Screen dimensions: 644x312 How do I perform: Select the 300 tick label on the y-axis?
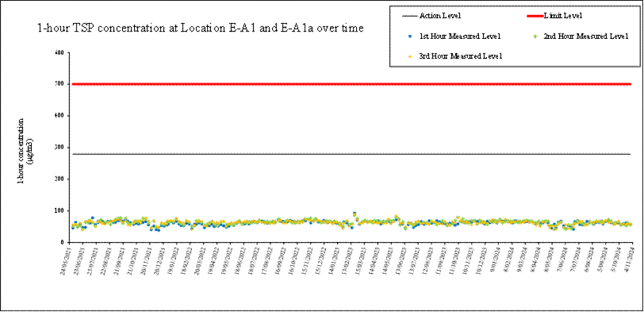60,147
